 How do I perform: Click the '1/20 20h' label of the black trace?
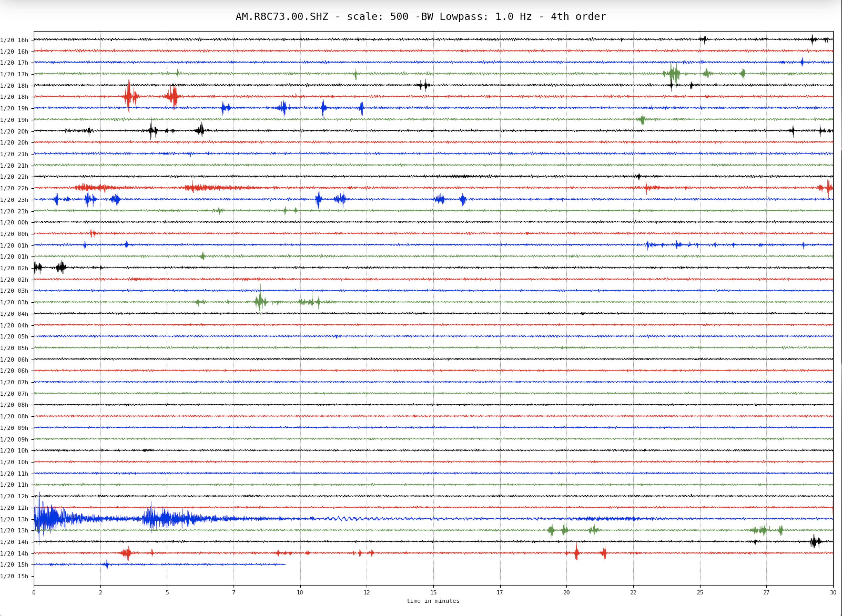[x=14, y=131]
